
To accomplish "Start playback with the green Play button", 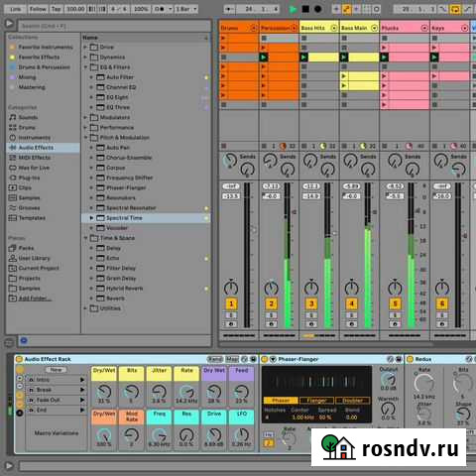I will (x=293, y=9).
